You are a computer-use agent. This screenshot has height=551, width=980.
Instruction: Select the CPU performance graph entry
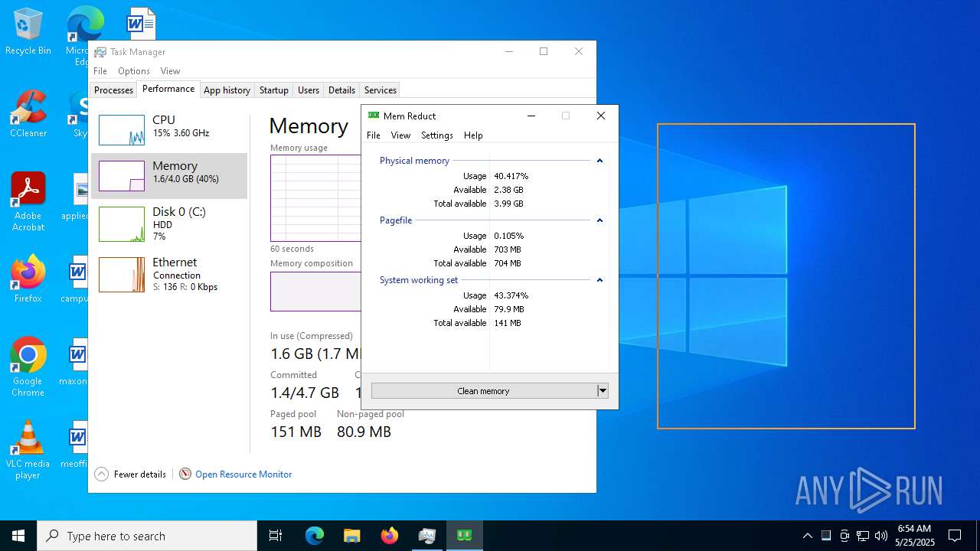click(169, 130)
